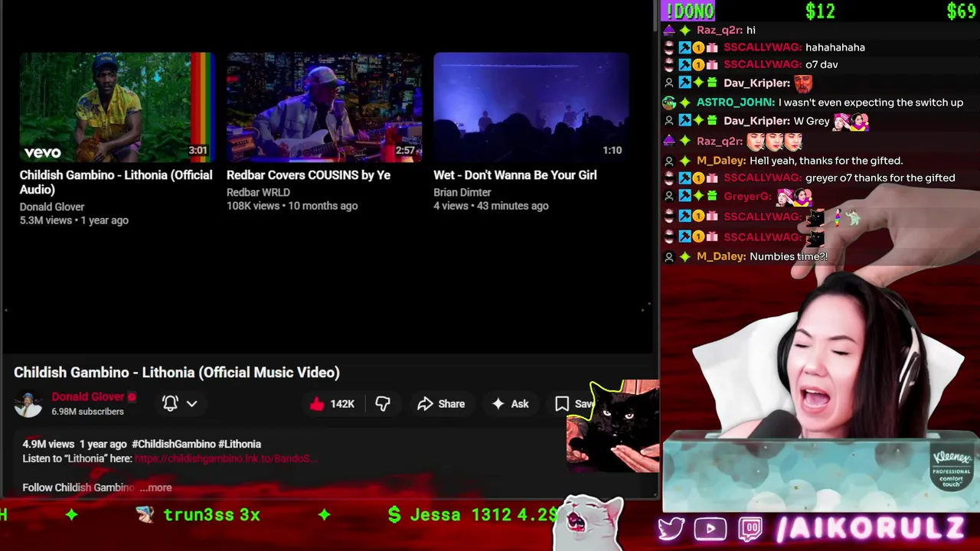Click the 2:57 duration badge
The image size is (980, 551).
point(405,150)
